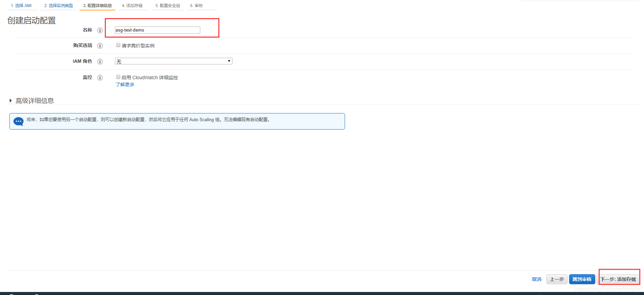Click the 取消 link
This screenshot has height=295, width=644.
pyautogui.click(x=537, y=279)
